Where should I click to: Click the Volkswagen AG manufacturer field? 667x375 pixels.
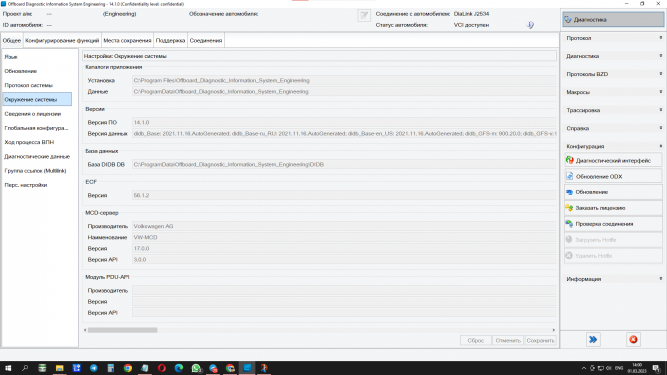344,226
